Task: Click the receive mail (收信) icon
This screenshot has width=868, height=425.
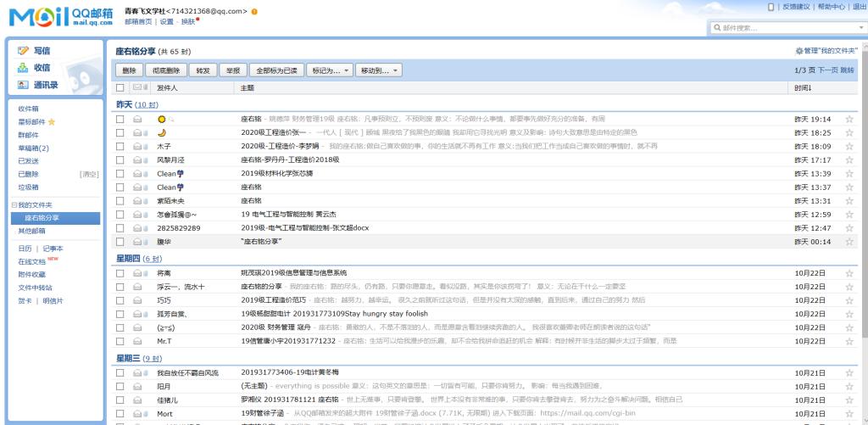Action: (24, 68)
